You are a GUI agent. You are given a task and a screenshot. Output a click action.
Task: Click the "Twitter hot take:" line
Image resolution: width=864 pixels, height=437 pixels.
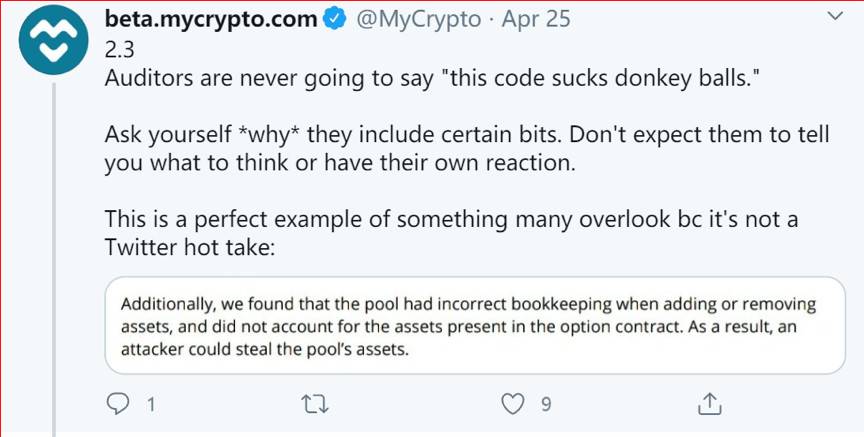click(x=189, y=248)
